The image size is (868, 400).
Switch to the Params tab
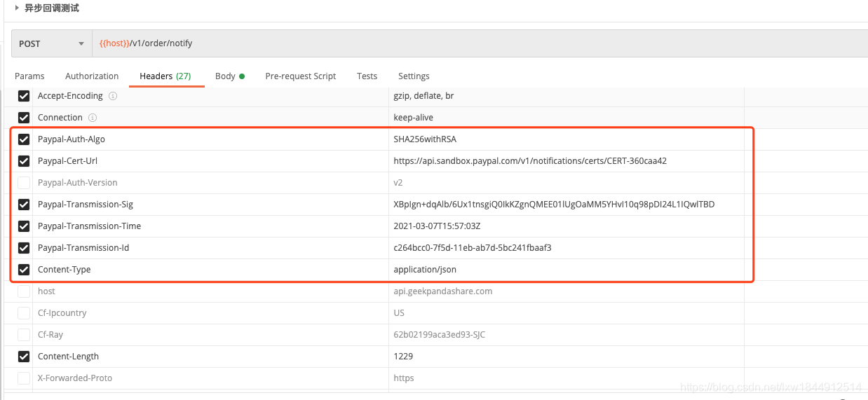29,76
